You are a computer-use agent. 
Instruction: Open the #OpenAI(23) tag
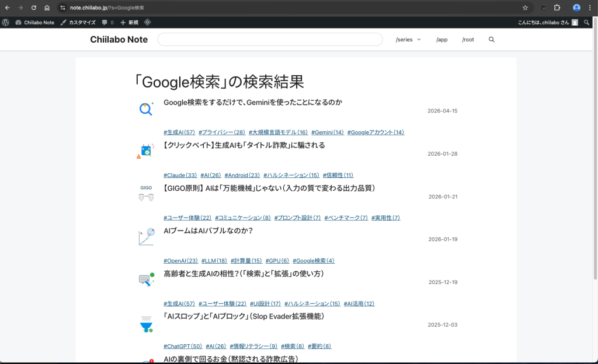click(181, 261)
